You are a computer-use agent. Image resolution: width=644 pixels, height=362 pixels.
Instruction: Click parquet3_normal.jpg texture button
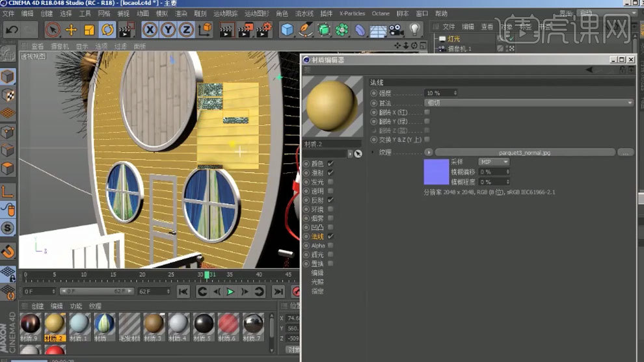[x=525, y=152]
